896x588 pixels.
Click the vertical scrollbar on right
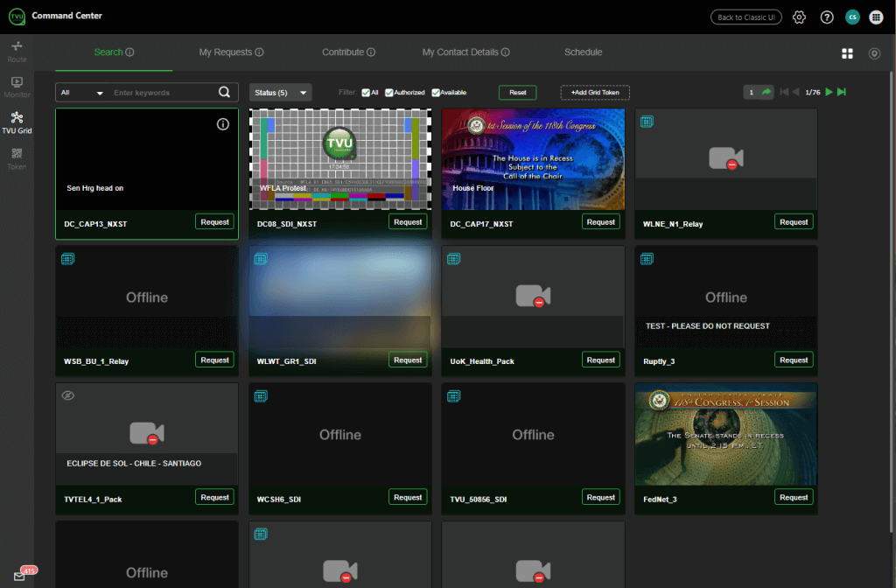[892, 303]
